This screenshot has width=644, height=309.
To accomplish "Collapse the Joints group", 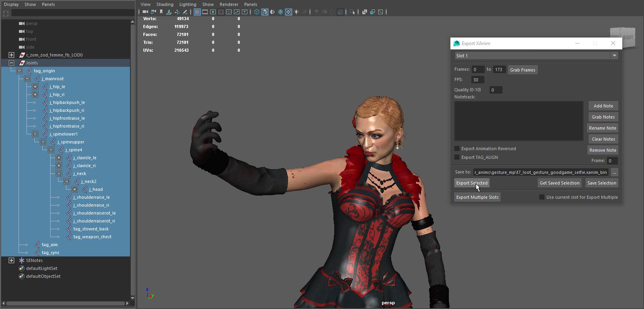I will tap(11, 63).
